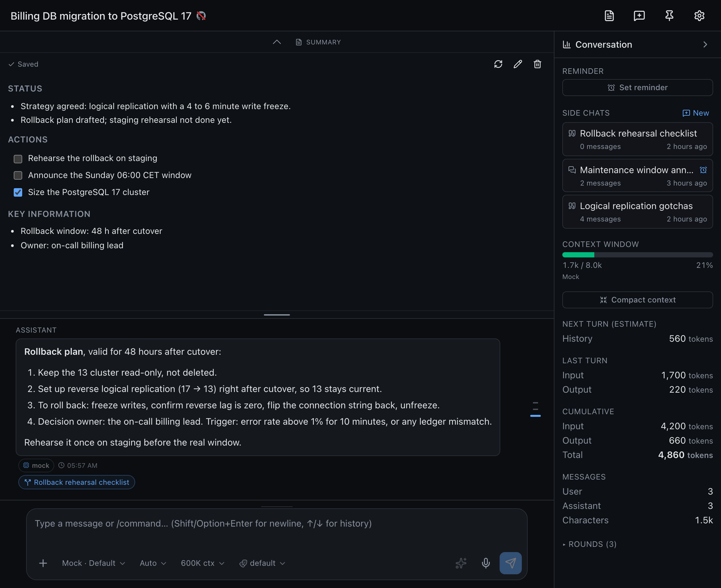Click the mock model badge under the message
The height and width of the screenshot is (588, 721).
click(x=36, y=465)
